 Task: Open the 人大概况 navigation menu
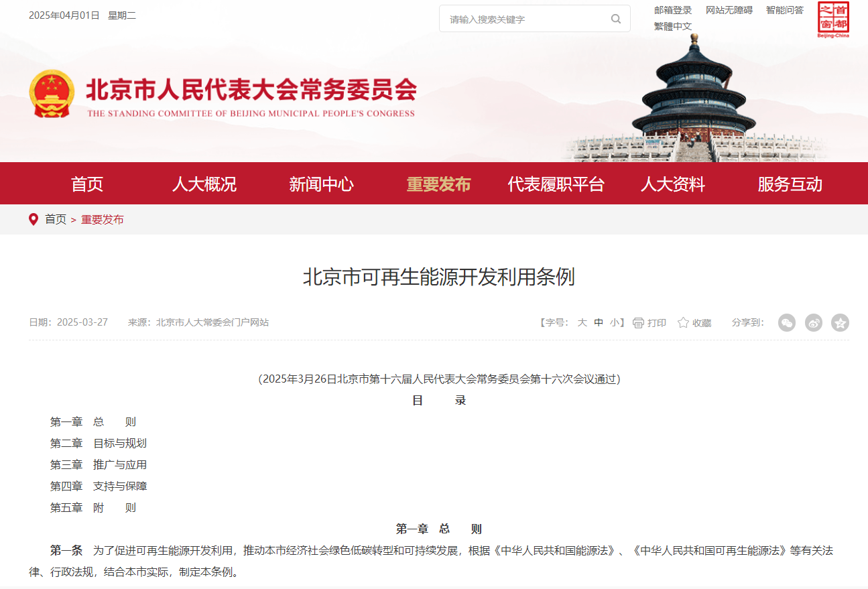click(x=204, y=184)
